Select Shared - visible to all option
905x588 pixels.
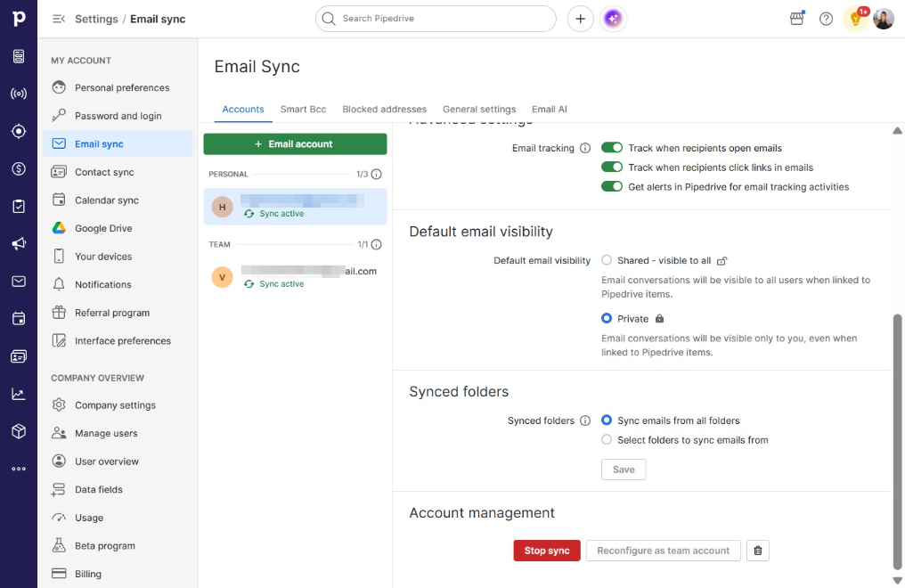point(606,260)
